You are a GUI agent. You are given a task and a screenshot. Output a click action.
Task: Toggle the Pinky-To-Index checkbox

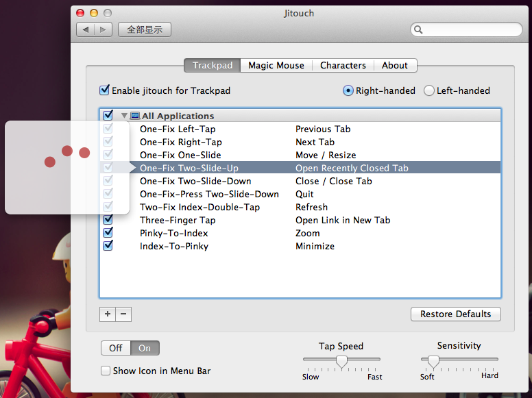108,232
